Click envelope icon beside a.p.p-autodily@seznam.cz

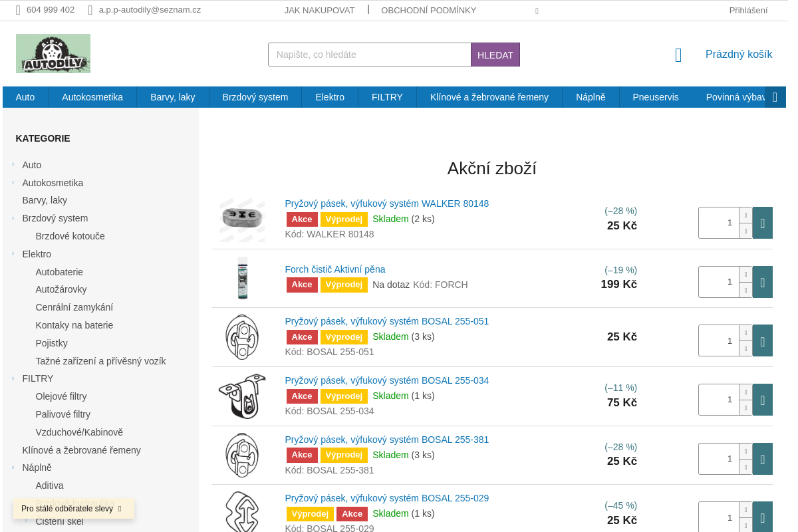[90, 10]
